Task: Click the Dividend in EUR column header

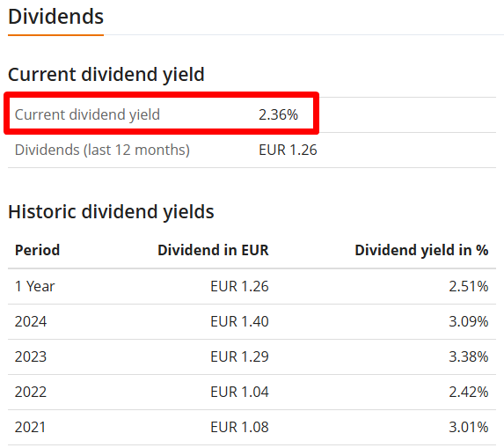Action: 213,250
